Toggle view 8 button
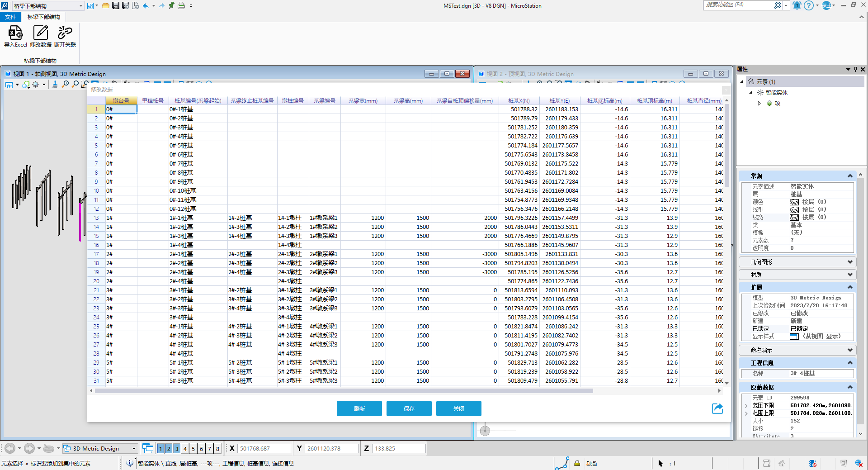 pyautogui.click(x=217, y=448)
